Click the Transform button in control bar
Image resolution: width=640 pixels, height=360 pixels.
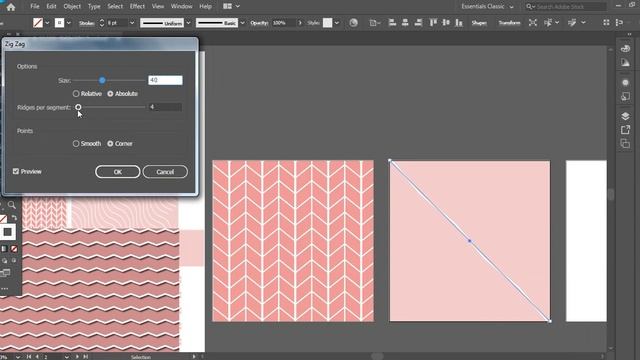(509, 23)
